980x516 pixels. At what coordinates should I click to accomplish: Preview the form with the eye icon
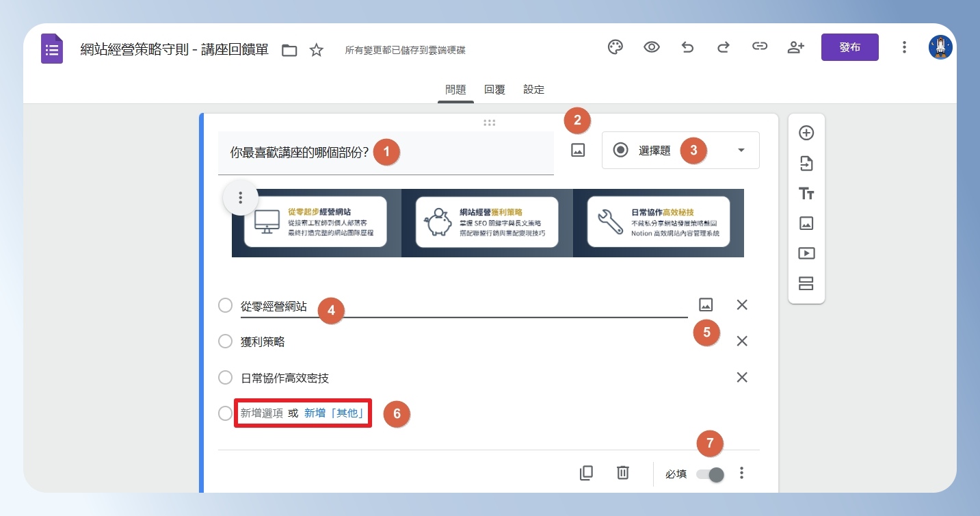(652, 47)
